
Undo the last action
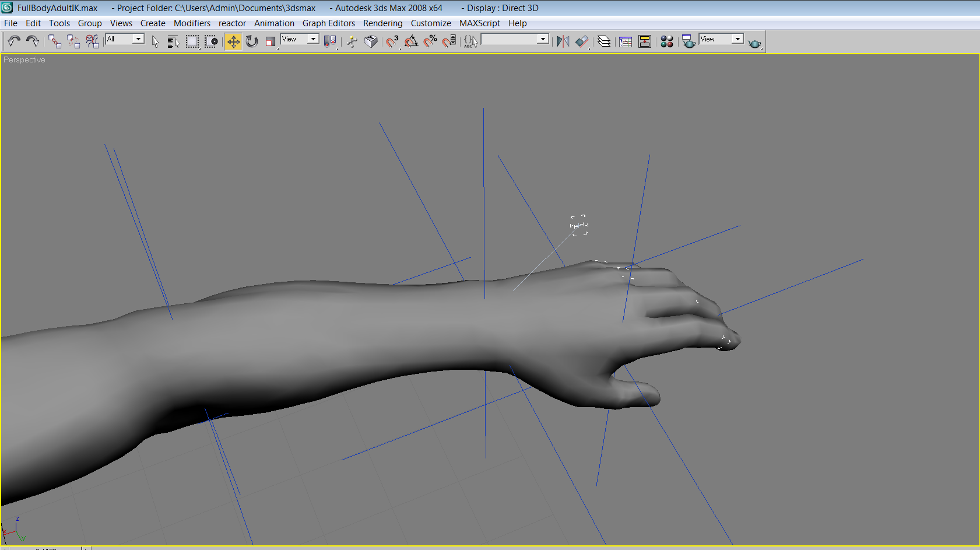14,41
